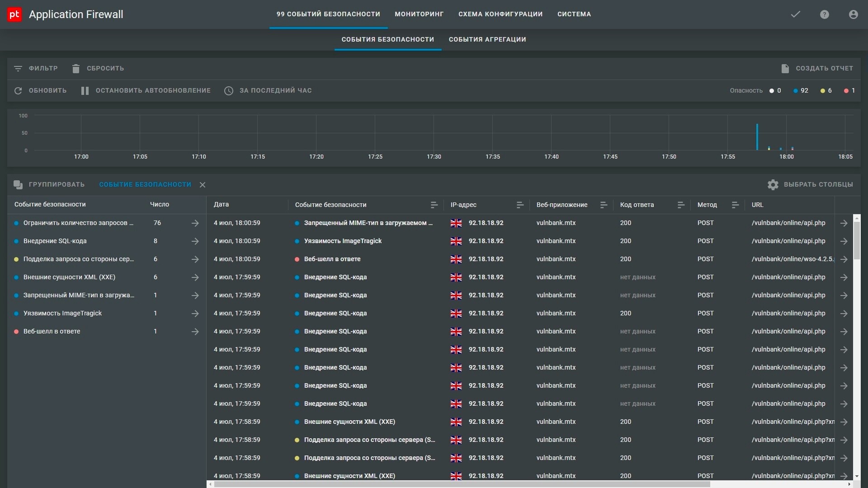This screenshot has width=868, height=488.
Task: Click the pause icon for auto-update
Action: tap(85, 91)
